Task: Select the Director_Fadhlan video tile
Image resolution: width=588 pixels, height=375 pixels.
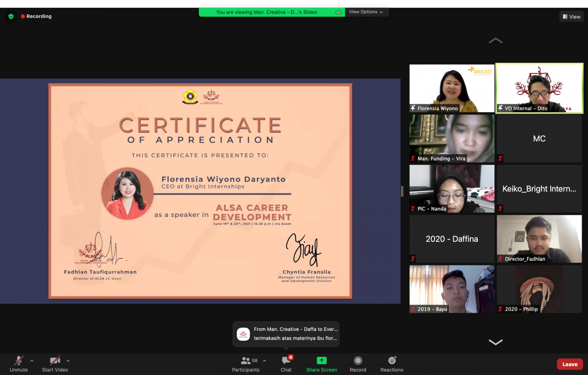Action: tap(539, 238)
